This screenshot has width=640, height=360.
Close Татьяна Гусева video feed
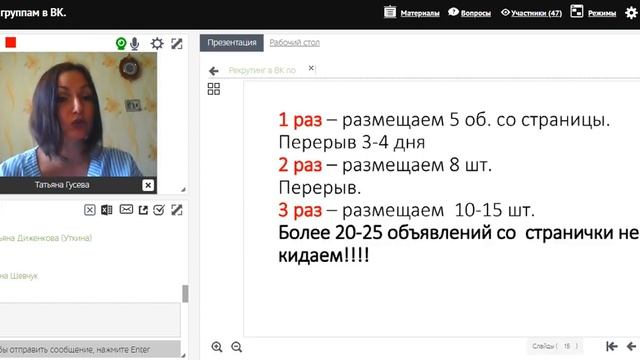coord(148,185)
